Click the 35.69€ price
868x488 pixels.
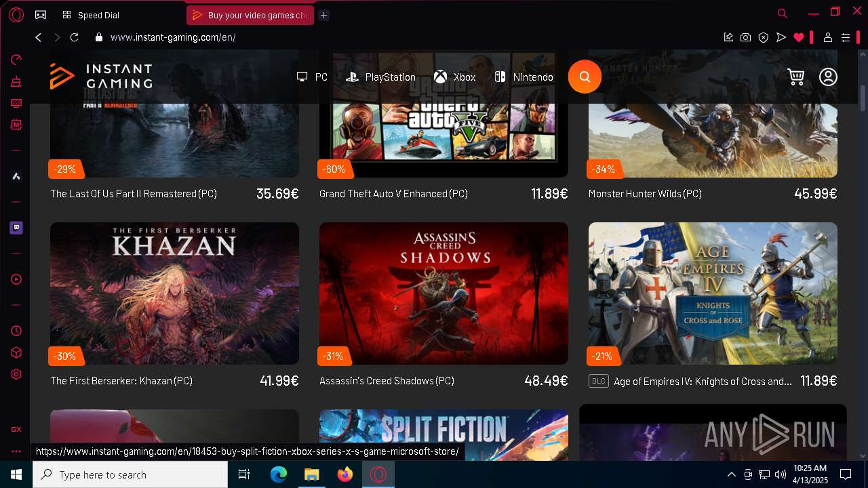coord(277,194)
